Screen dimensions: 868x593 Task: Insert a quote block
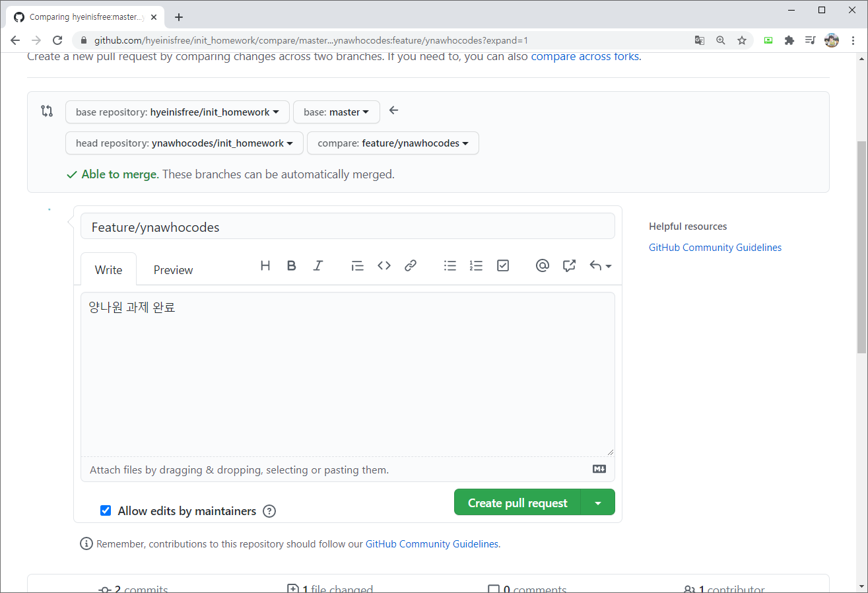coord(357,265)
